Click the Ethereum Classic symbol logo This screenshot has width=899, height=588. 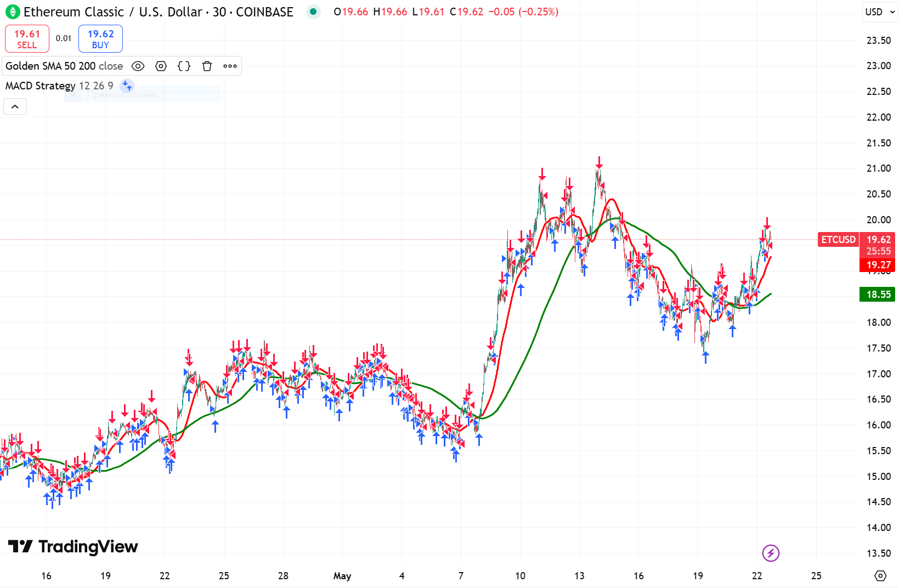click(12, 12)
